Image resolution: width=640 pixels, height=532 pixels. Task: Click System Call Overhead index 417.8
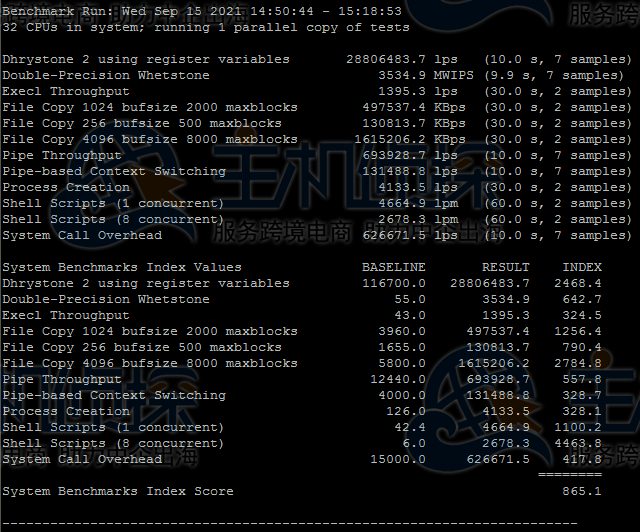[582, 459]
